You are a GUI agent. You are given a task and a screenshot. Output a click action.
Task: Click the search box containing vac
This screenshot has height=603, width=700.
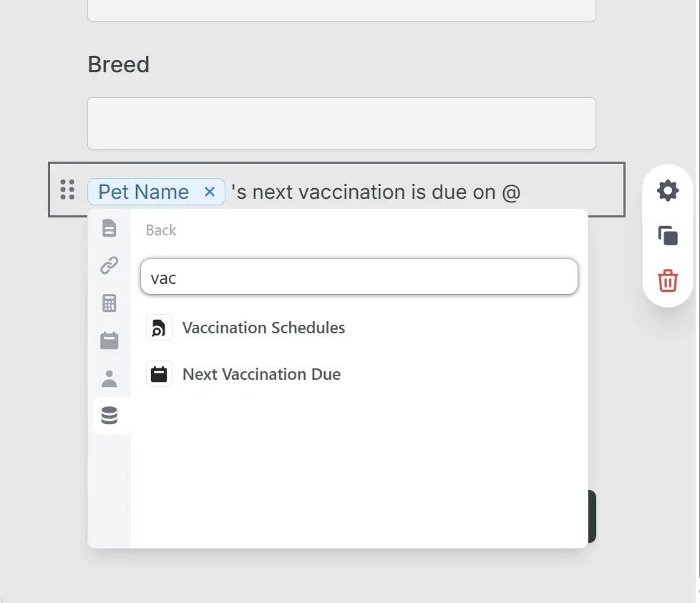pos(359,277)
